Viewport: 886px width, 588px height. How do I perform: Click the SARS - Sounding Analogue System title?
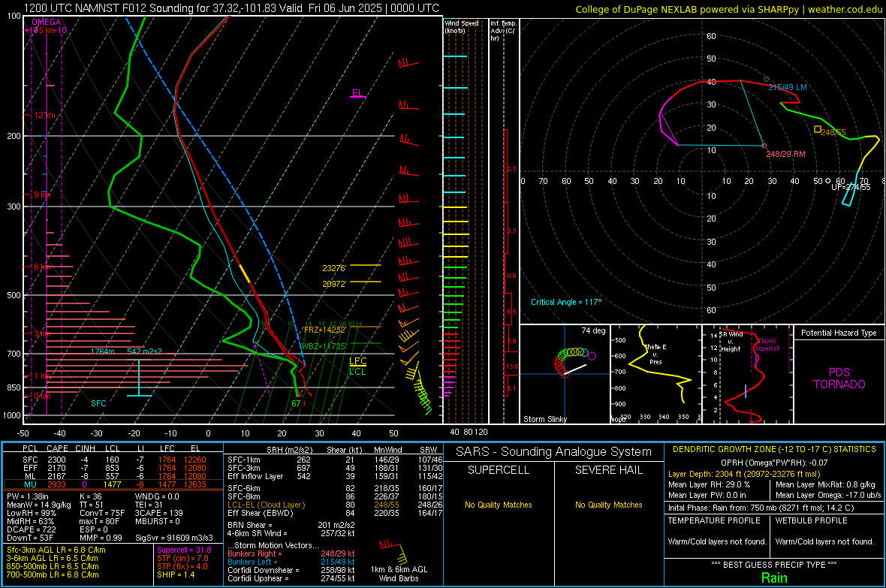point(554,452)
